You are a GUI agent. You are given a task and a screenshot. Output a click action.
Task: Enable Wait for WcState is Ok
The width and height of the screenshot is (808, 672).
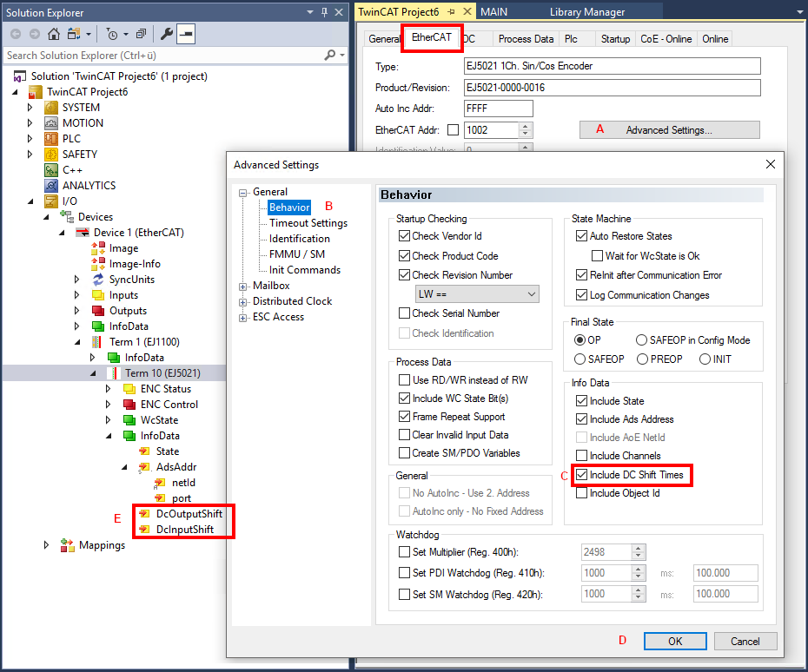pos(597,255)
